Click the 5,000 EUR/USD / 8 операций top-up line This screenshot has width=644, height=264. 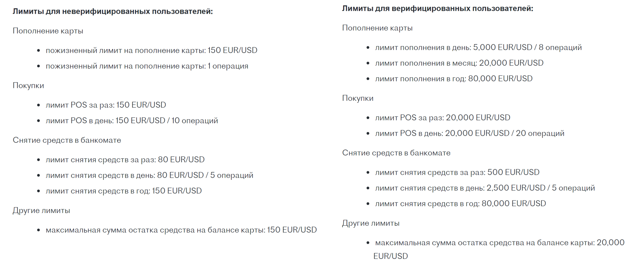[478, 48]
